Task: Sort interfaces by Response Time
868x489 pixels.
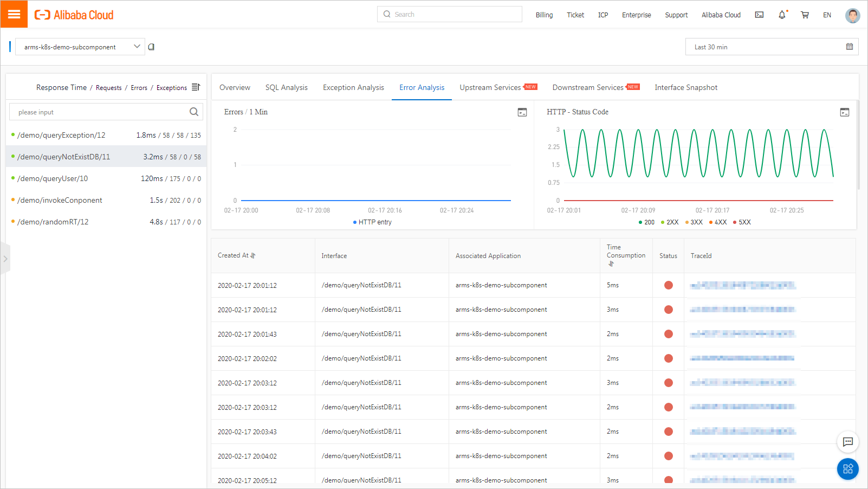Action: tap(61, 87)
